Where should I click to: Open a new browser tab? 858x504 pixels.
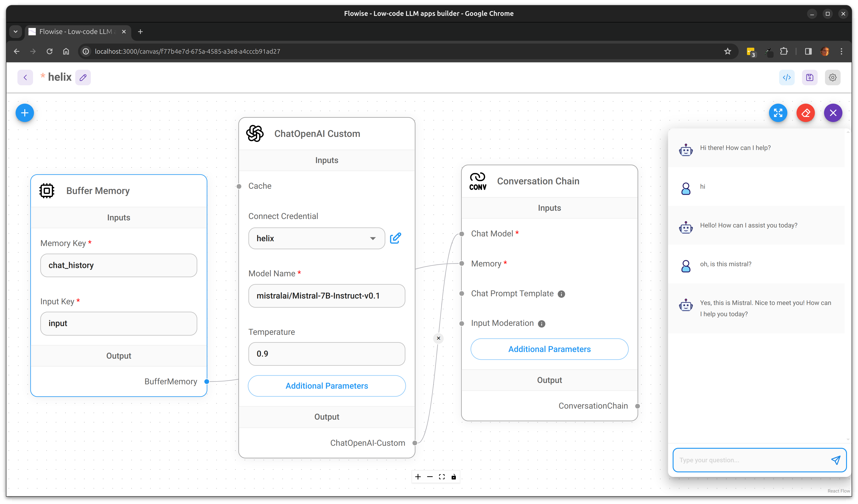click(140, 32)
